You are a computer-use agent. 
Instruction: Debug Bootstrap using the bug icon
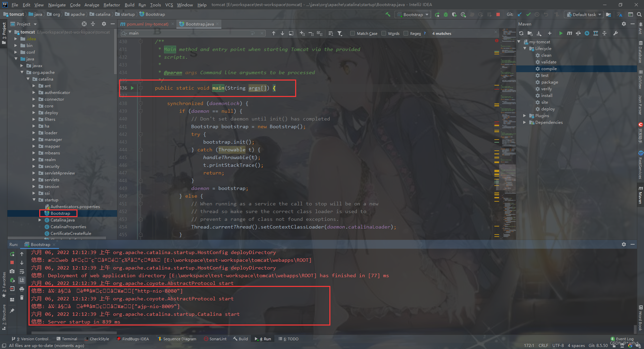coord(446,14)
